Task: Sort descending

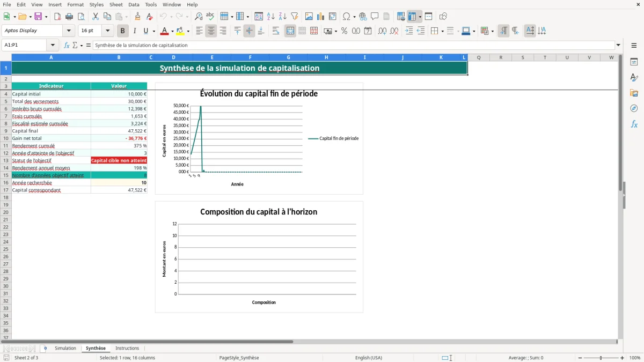Action: tap(283, 17)
